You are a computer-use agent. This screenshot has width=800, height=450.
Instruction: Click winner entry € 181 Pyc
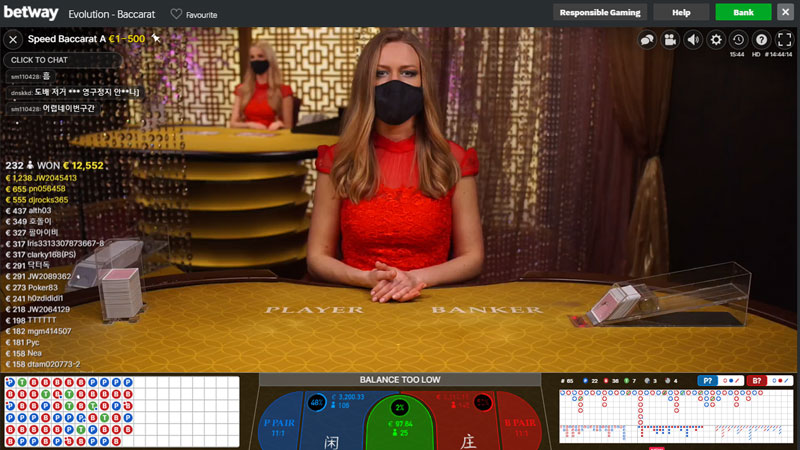22,342
